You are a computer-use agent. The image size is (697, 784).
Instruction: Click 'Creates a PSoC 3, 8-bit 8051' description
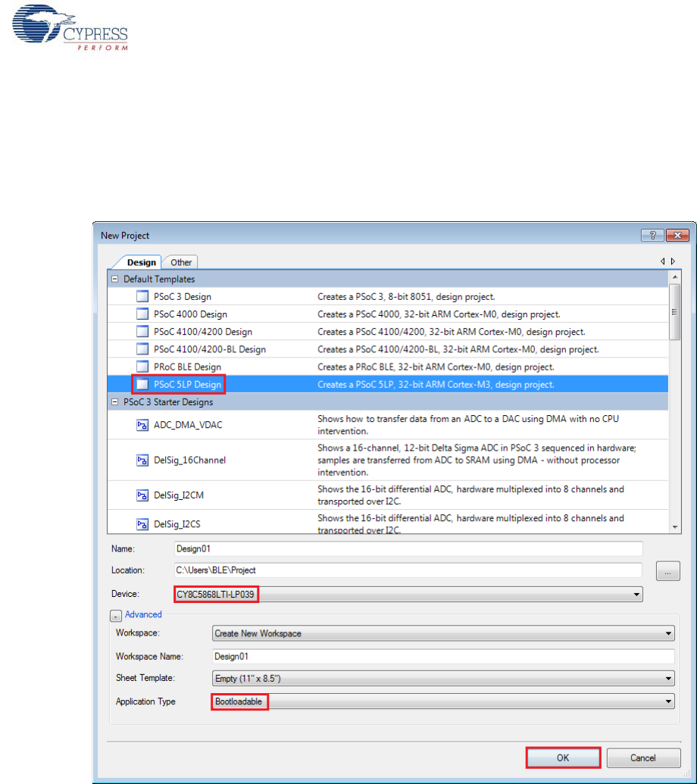(407, 296)
